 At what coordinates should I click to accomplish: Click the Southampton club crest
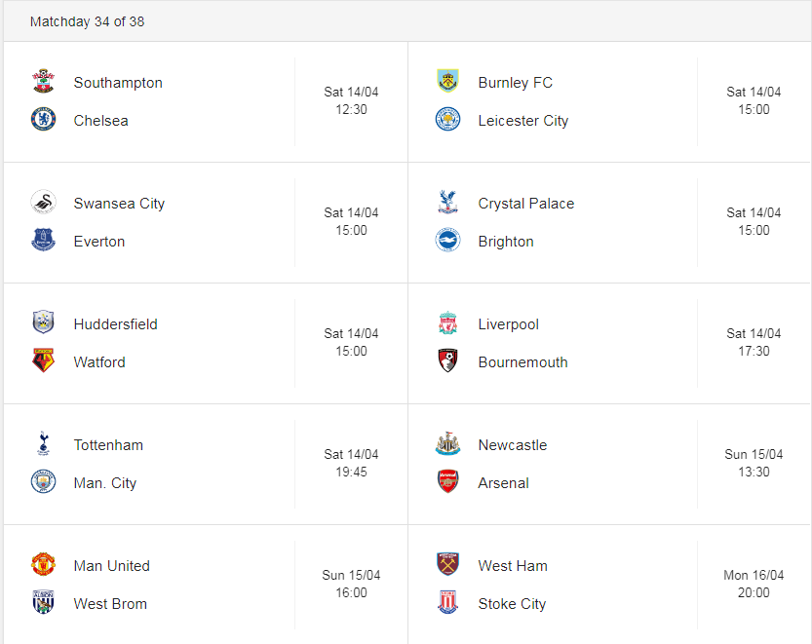44,81
